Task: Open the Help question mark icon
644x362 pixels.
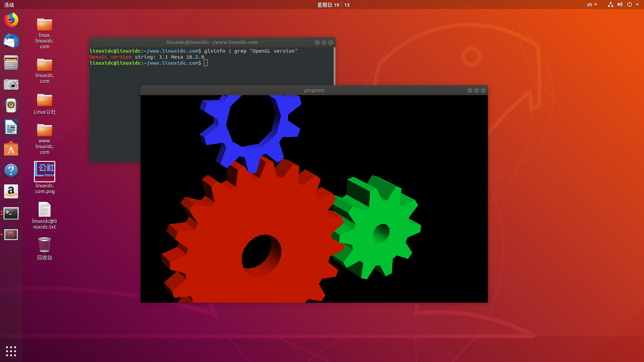Action: click(x=11, y=170)
